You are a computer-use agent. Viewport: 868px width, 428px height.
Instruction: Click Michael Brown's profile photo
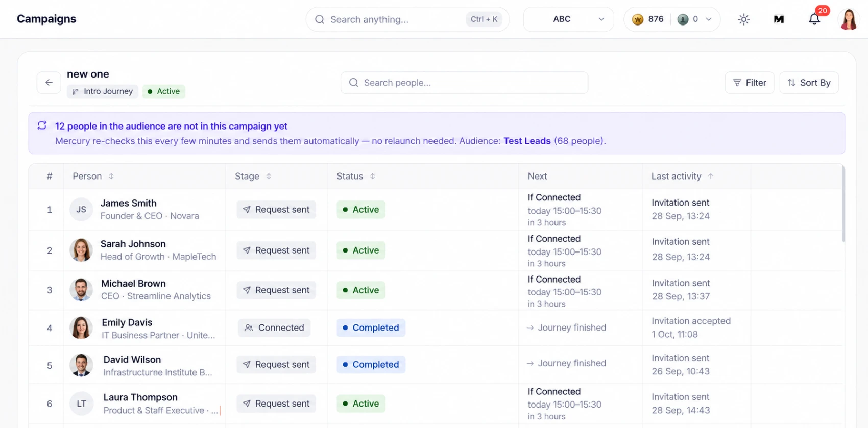pos(81,290)
